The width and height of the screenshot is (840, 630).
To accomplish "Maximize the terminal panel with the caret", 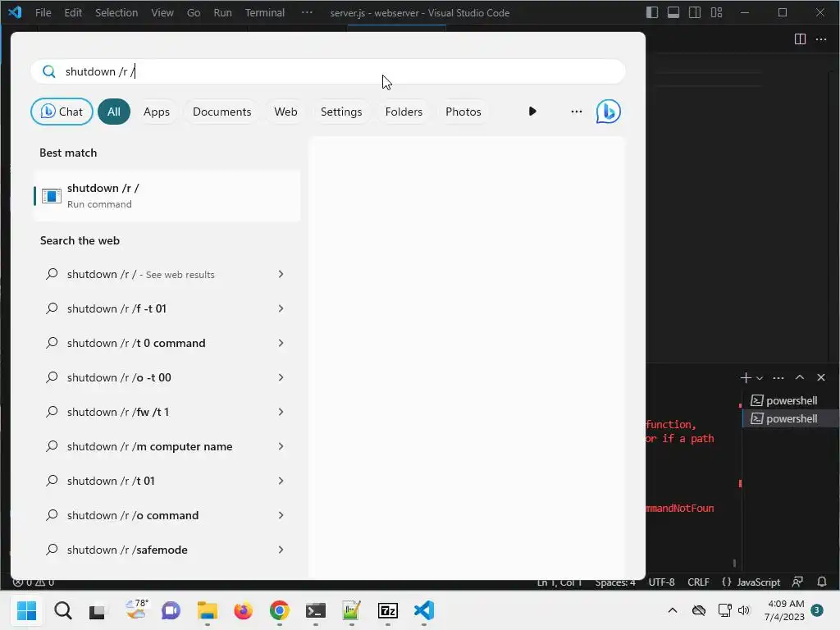I will (799, 377).
